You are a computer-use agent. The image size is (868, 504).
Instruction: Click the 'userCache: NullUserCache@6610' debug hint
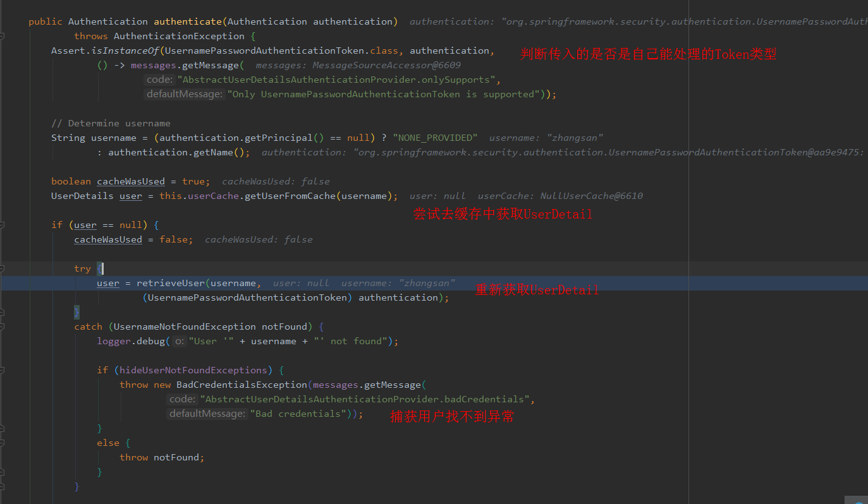pyautogui.click(x=560, y=196)
